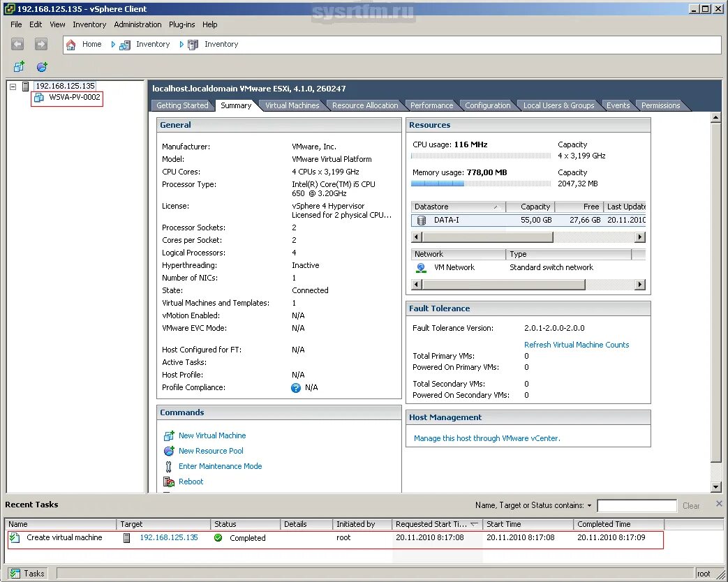
Task: Open the Edit menu
Action: tap(36, 24)
